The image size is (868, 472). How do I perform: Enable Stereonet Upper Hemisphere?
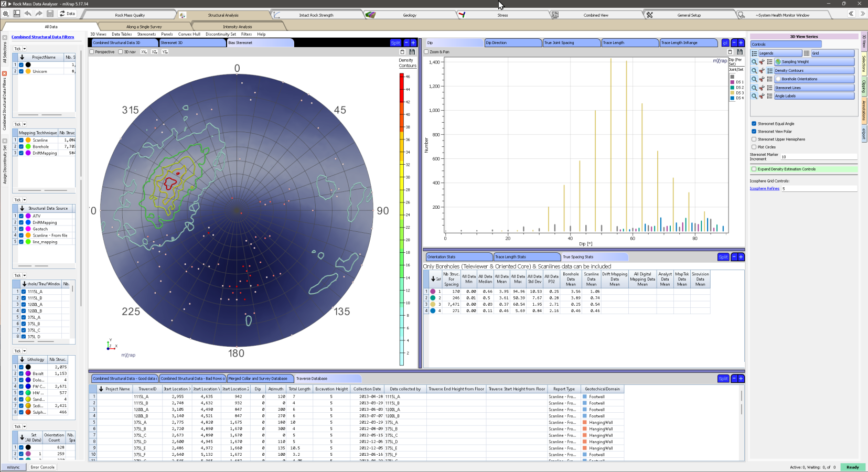pyautogui.click(x=754, y=140)
